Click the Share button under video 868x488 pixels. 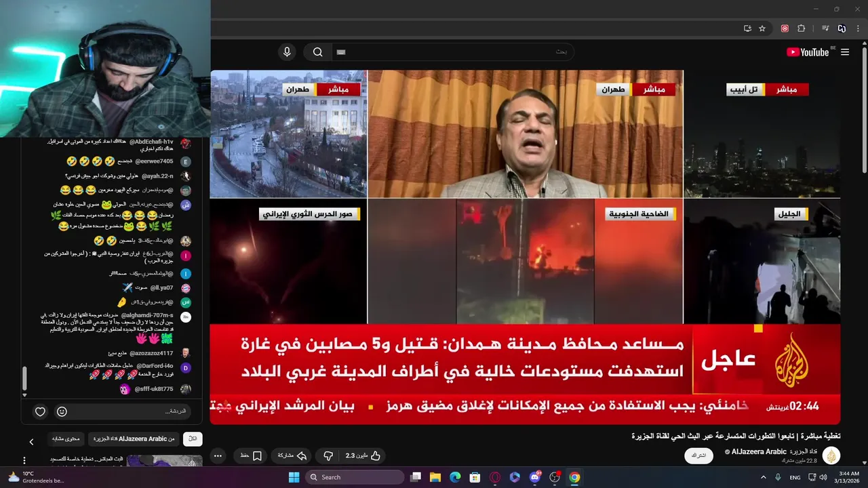pyautogui.click(x=293, y=455)
